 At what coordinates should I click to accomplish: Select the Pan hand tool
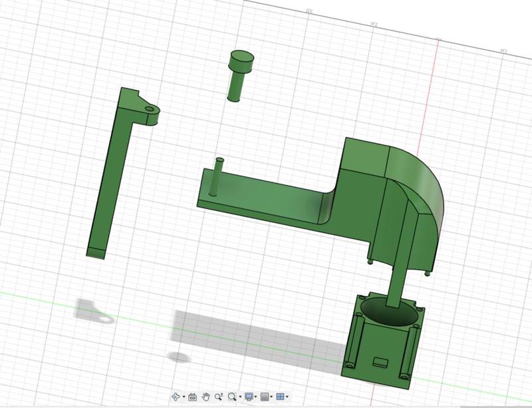tap(206, 397)
